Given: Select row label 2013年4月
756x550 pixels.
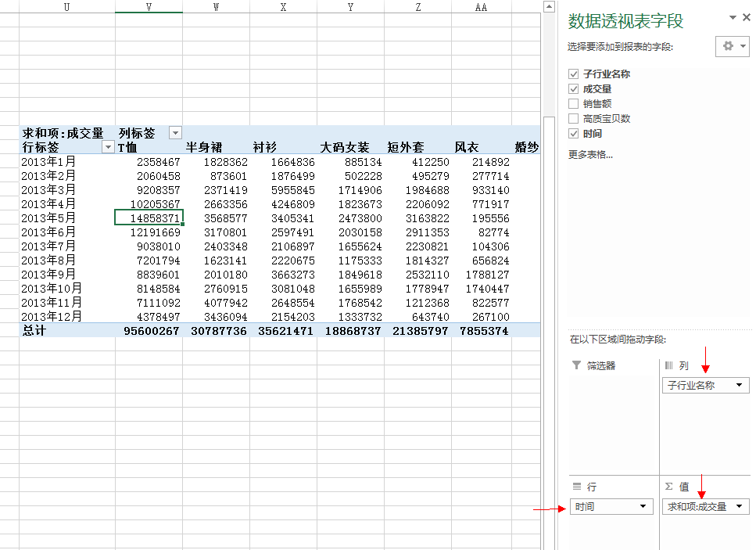Looking at the screenshot, I should 67,203.
